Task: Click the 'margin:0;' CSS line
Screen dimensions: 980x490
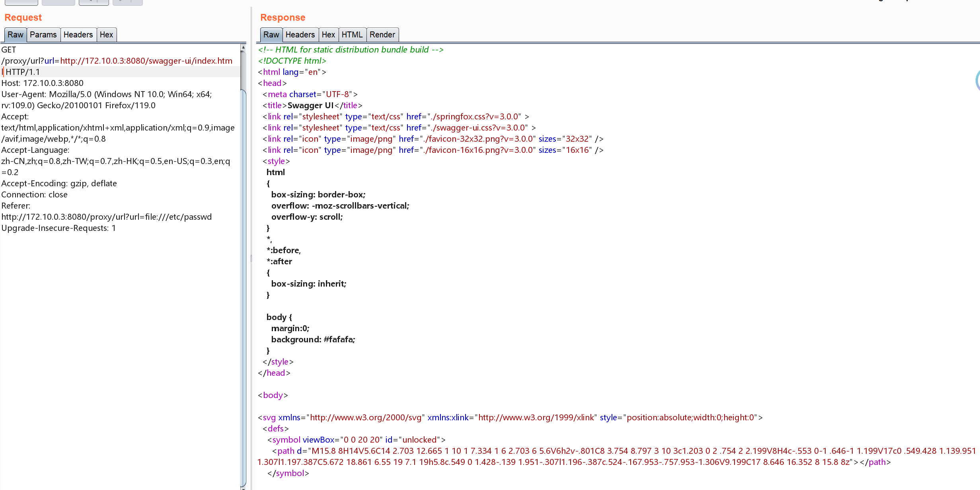Action: 290,328
